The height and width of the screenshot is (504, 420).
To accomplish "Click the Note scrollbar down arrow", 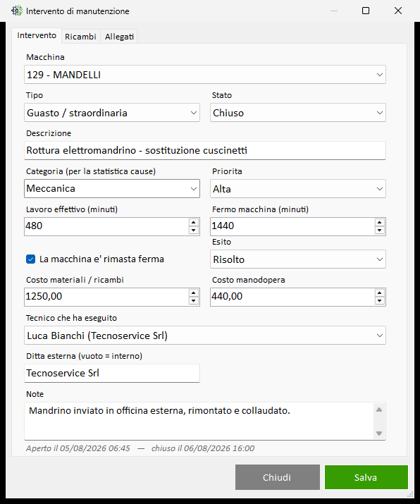I will [x=379, y=434].
